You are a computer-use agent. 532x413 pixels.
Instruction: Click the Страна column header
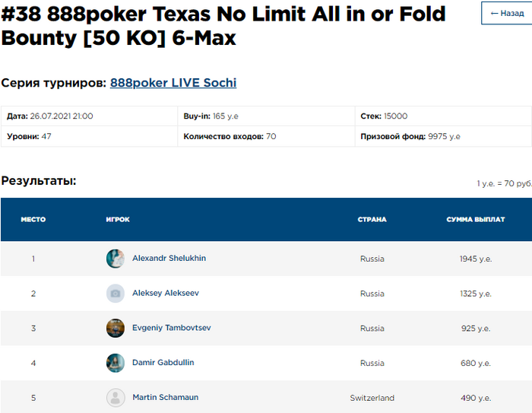click(x=372, y=220)
